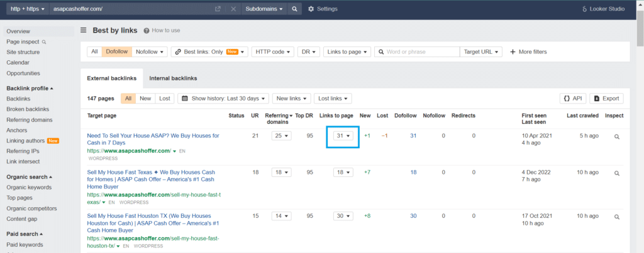The height and width of the screenshot is (253, 644).
Task: Collapse the Paid search section
Action: [25, 234]
